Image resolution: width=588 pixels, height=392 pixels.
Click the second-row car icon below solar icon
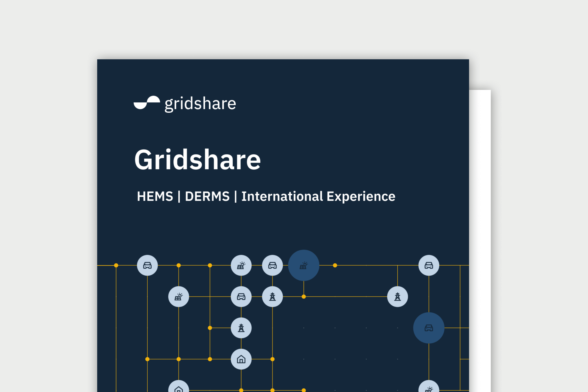[241, 297]
